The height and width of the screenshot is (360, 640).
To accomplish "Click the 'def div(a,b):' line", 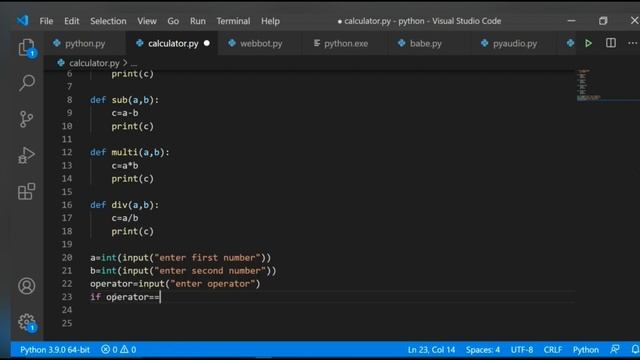I will pos(124,205).
